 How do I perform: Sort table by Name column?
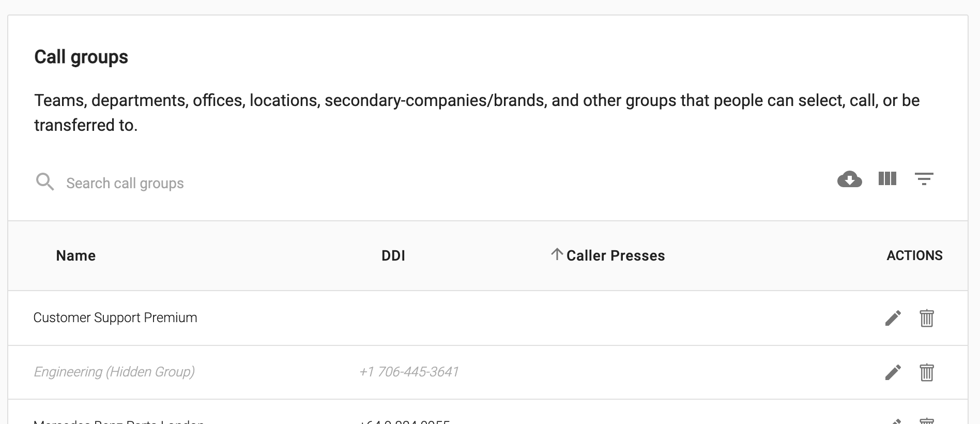pyautogui.click(x=76, y=255)
